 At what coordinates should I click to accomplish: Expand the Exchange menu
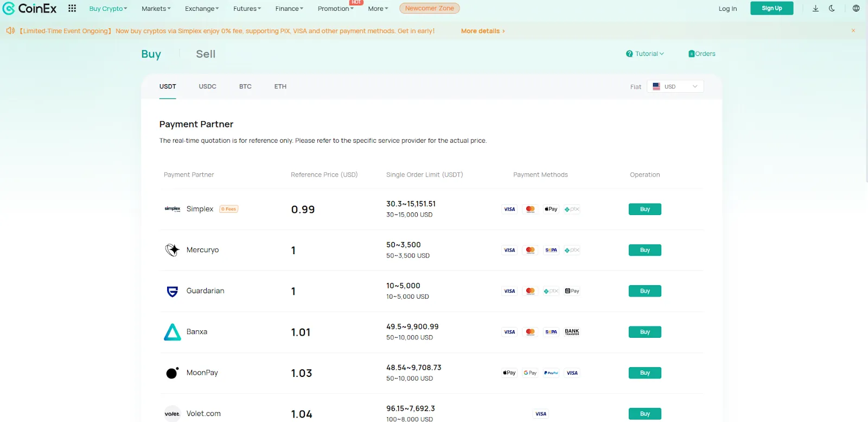202,9
